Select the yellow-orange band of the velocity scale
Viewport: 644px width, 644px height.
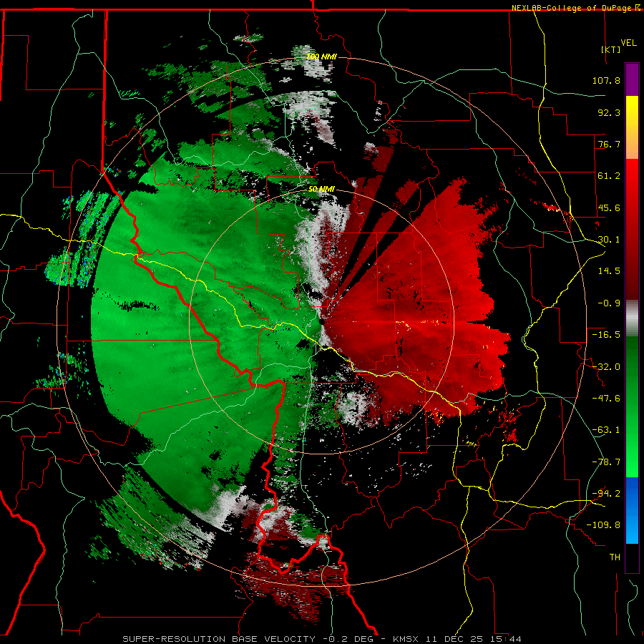coord(632,127)
